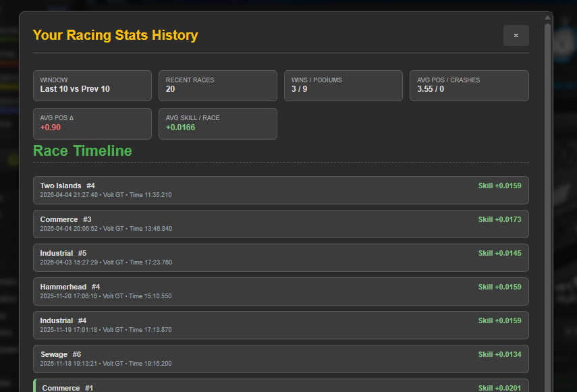Click the 2025-11-18 19:13:21 race details line
577x392 pixels.
tap(106, 364)
